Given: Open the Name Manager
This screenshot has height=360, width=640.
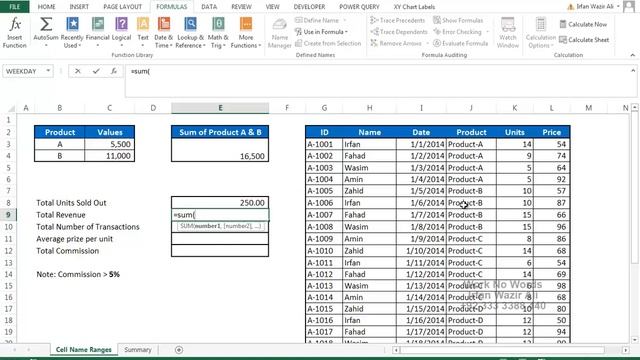Looking at the screenshot, I should click(x=280, y=33).
